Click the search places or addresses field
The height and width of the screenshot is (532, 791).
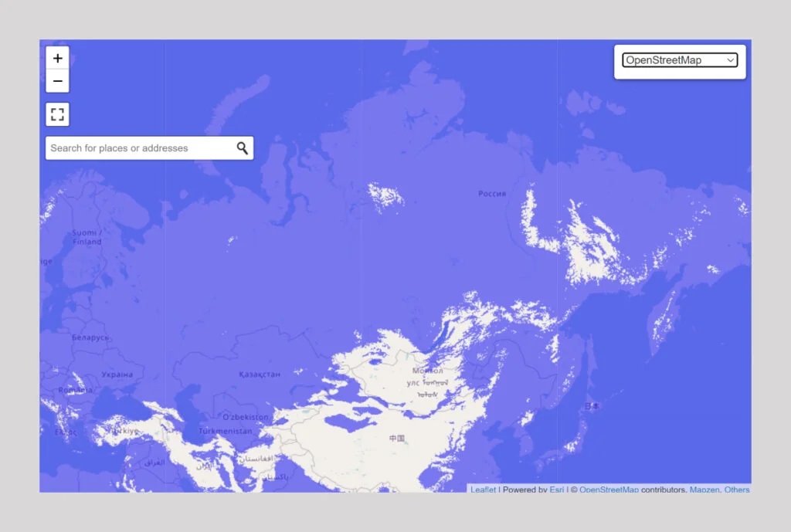point(139,148)
